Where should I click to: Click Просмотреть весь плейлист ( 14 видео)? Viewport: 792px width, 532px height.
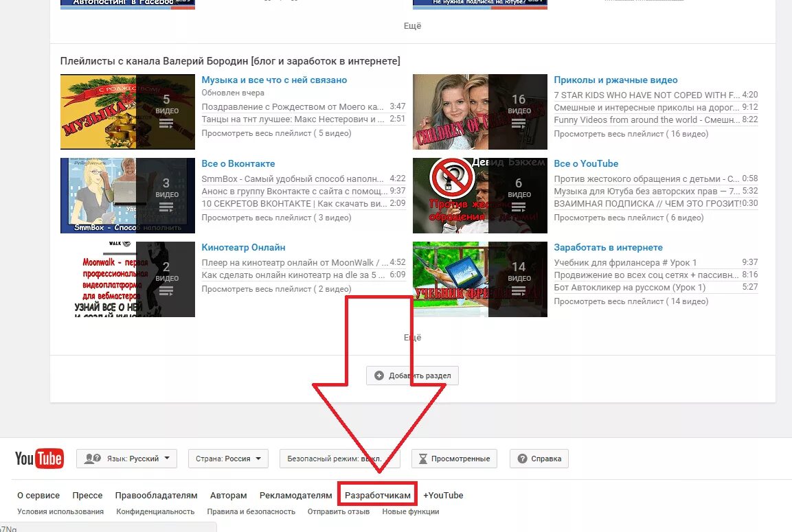[x=631, y=301]
